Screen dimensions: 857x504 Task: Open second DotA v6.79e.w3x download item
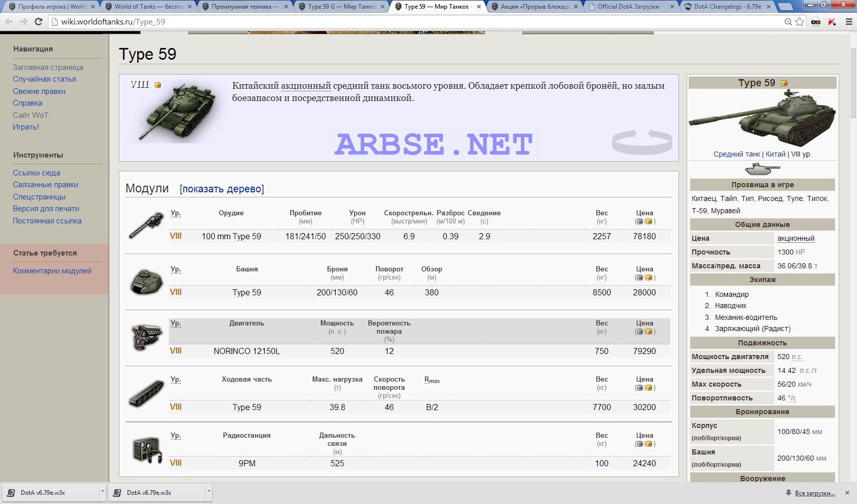point(156,493)
